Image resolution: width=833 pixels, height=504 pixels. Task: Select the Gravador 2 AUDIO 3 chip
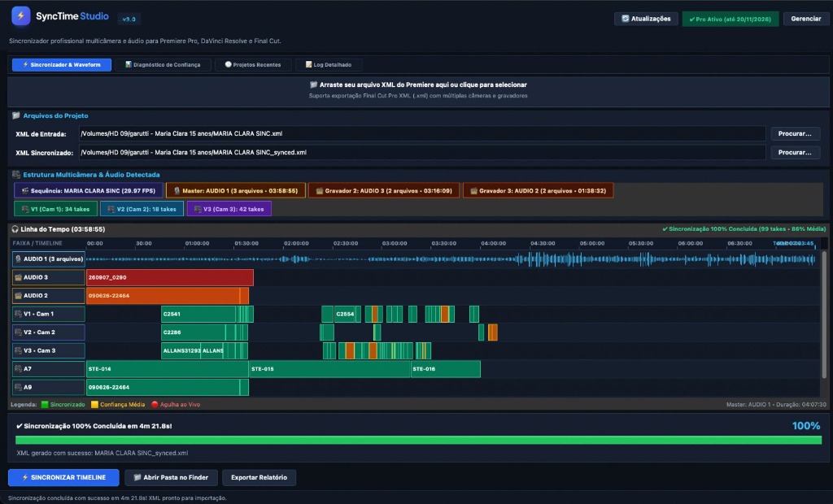[384, 191]
